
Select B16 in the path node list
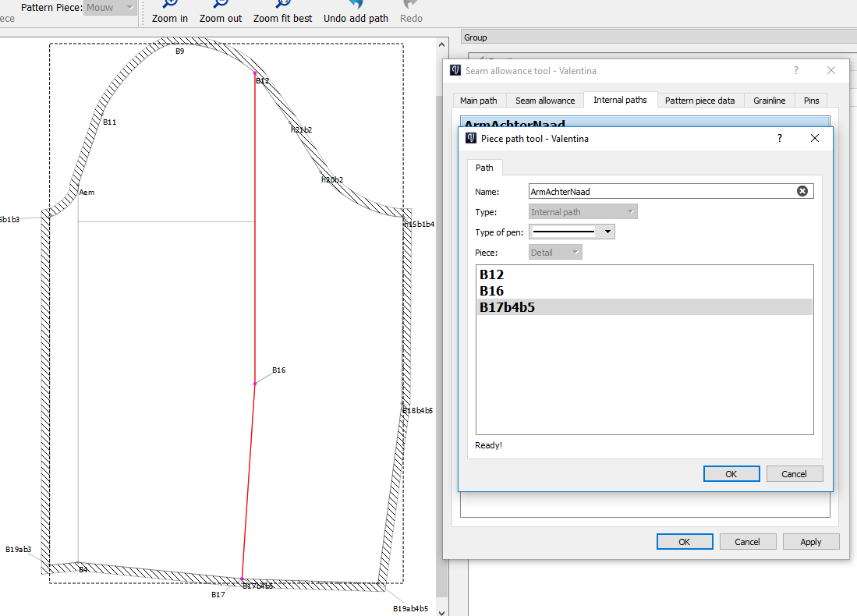click(x=491, y=291)
